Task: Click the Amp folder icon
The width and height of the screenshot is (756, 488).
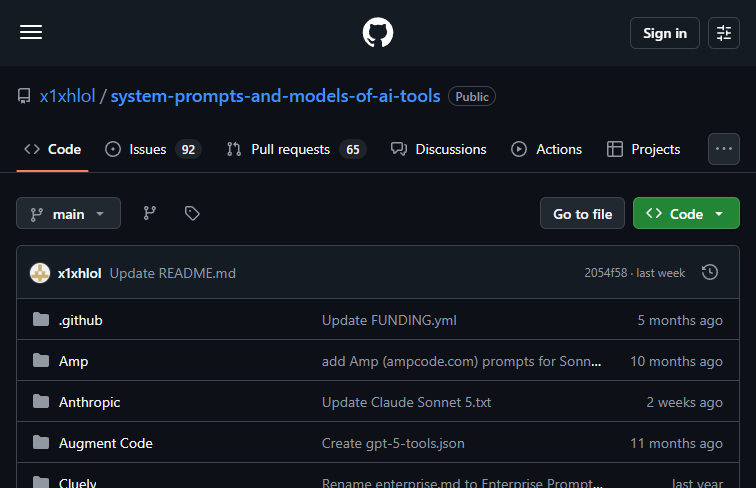Action: [x=41, y=360]
